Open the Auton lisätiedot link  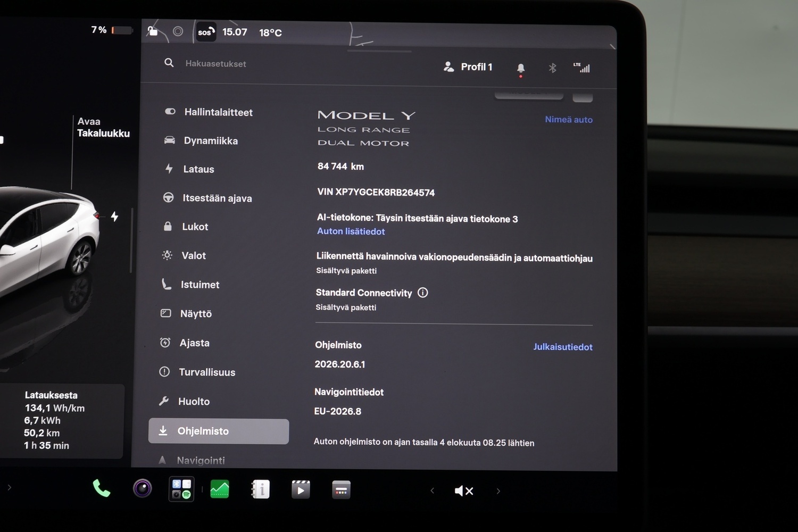pyautogui.click(x=351, y=231)
